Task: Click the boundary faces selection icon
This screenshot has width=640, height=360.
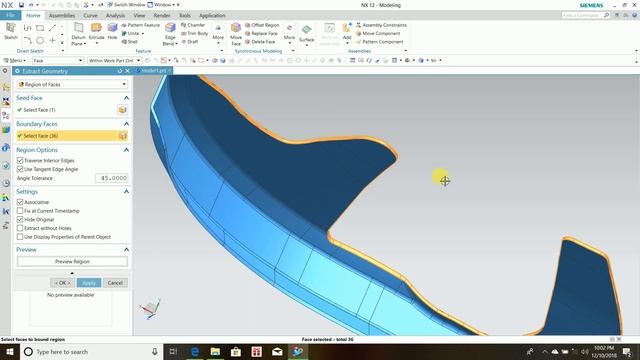Action: [122, 136]
